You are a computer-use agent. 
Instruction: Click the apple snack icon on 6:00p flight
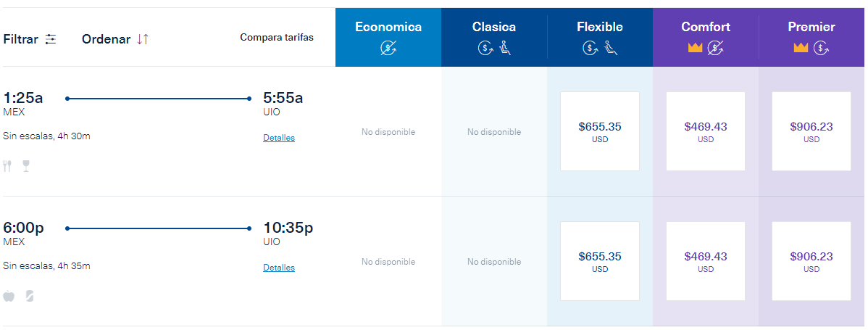pos(9,295)
